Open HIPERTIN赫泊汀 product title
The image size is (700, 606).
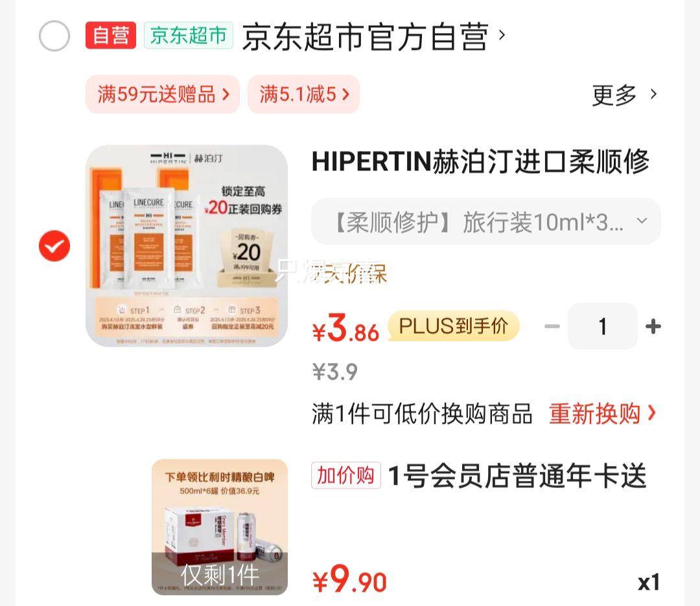(480, 161)
